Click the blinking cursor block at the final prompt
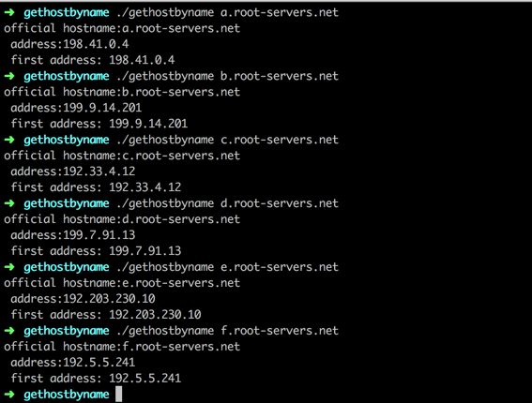532x403 pixels. coord(118,395)
